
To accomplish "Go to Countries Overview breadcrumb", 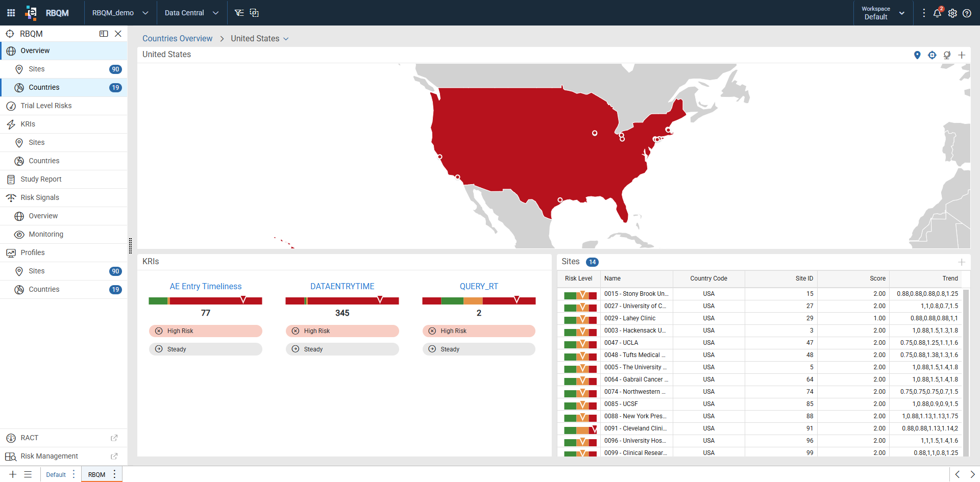I will pyautogui.click(x=177, y=39).
